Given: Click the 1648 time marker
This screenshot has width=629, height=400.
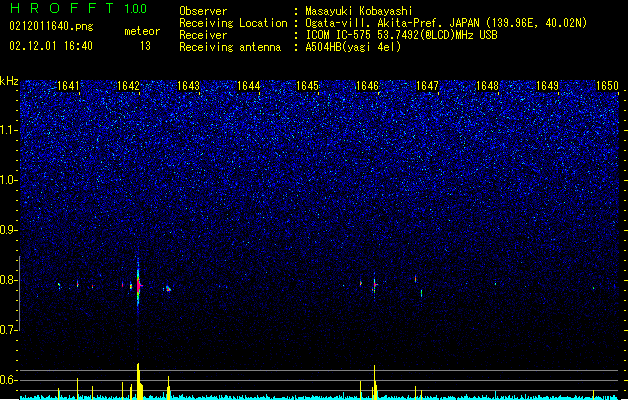Looking at the screenshot, I should pos(487,86).
